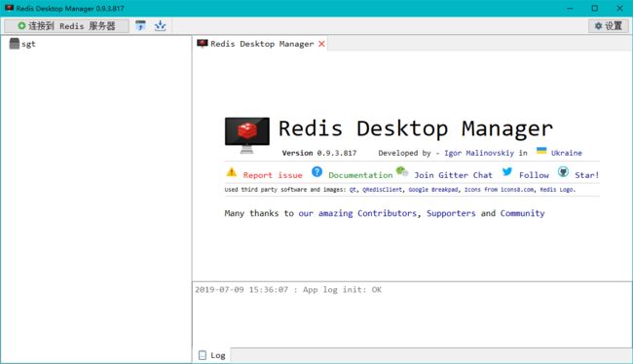Click the blue question mark icon

(x=316, y=172)
